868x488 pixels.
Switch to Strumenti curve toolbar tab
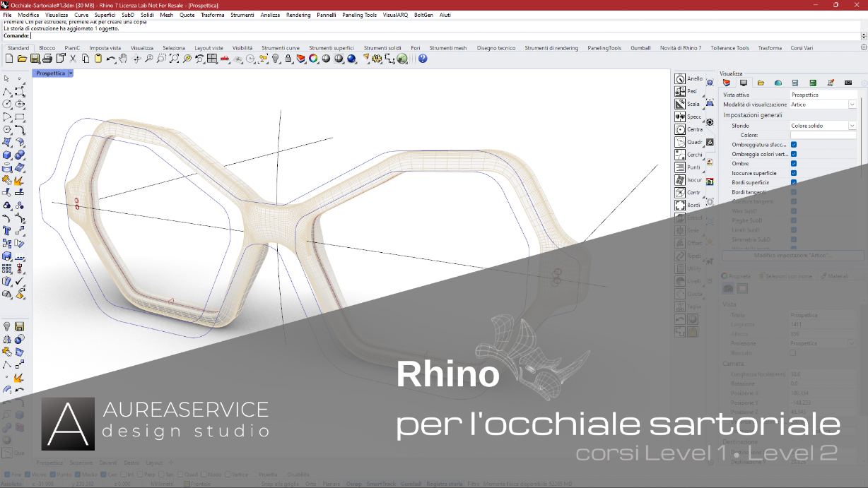coord(281,48)
